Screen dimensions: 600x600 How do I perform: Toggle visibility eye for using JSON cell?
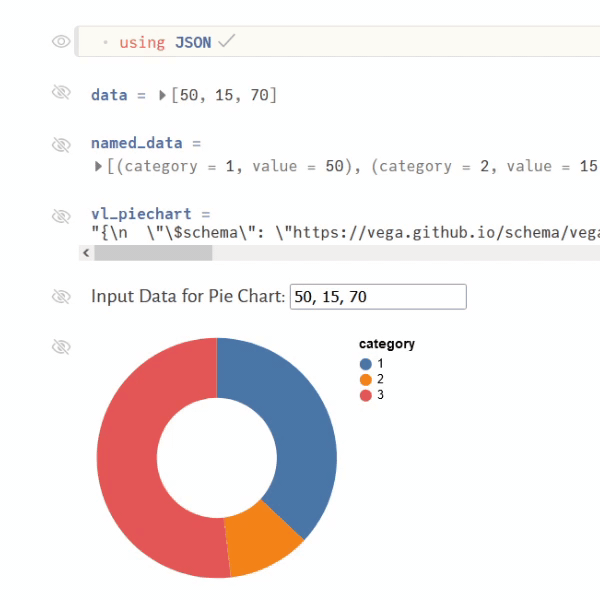click(x=61, y=41)
